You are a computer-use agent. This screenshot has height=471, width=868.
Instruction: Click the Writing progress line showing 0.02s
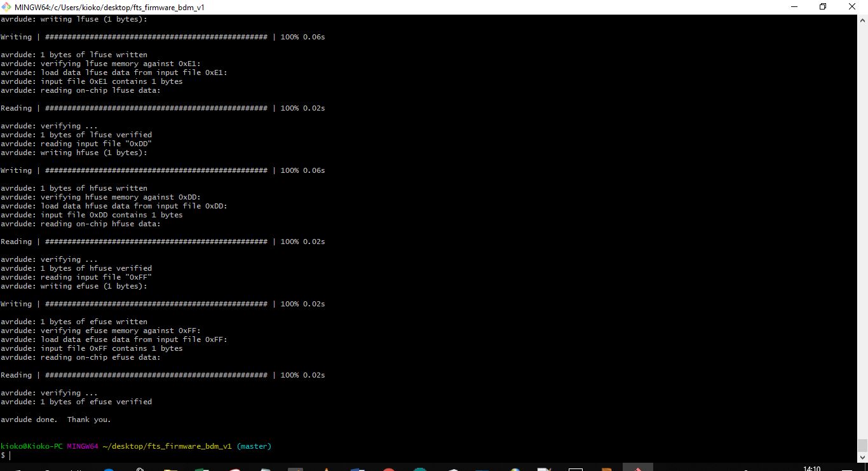[163, 304]
